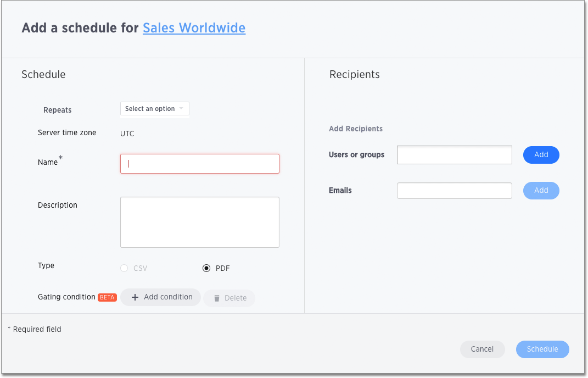Expand the Repeats 'Select an option' dropdown

click(154, 109)
